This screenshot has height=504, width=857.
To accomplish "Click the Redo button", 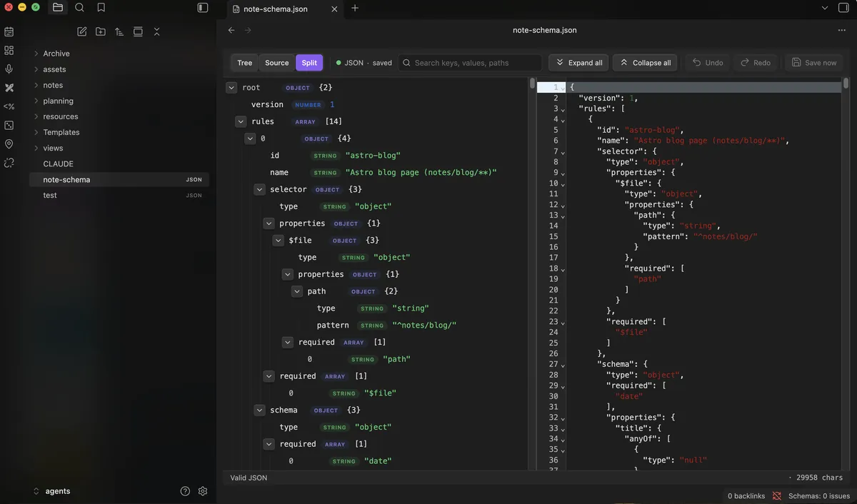I will tap(756, 63).
